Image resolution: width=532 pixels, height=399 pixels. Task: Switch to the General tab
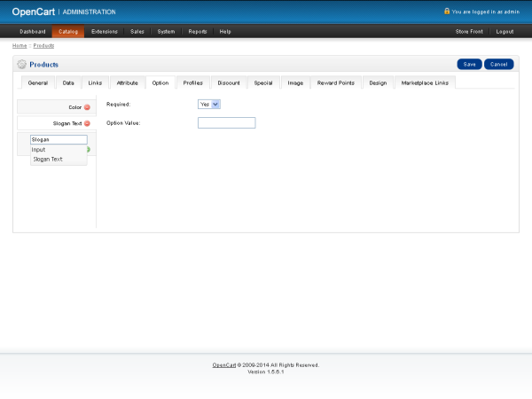37,82
